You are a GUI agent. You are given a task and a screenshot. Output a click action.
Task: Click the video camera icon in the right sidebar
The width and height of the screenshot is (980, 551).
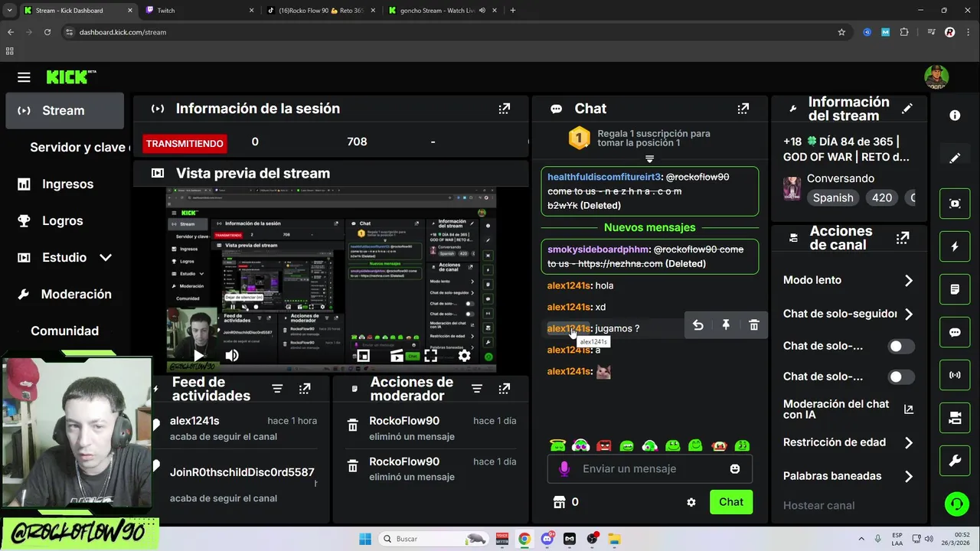coord(955,418)
